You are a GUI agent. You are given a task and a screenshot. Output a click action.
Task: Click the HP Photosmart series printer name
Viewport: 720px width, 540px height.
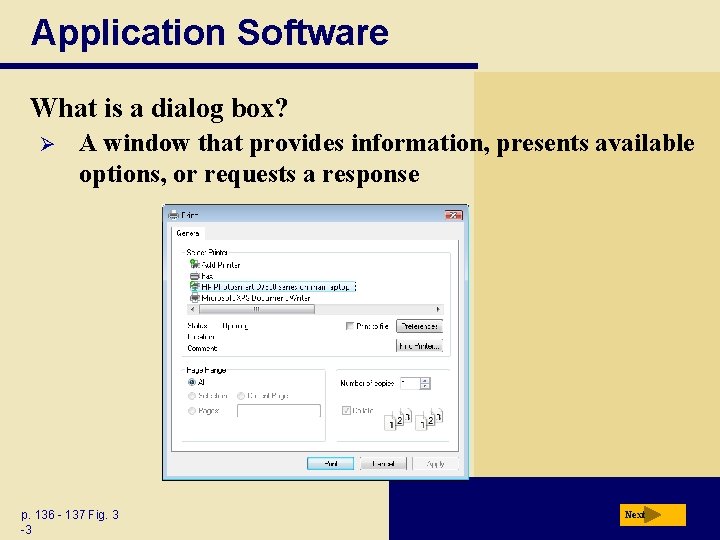pos(277,287)
